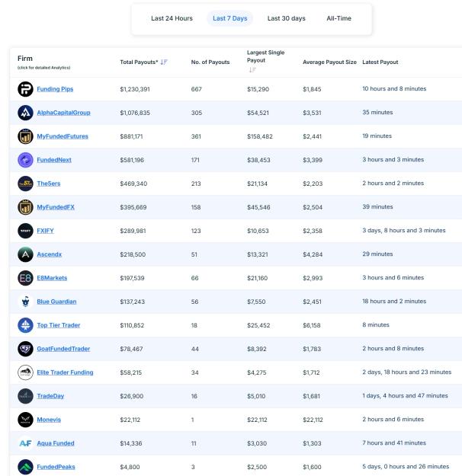Switch to Last 30 days tab

tap(287, 18)
